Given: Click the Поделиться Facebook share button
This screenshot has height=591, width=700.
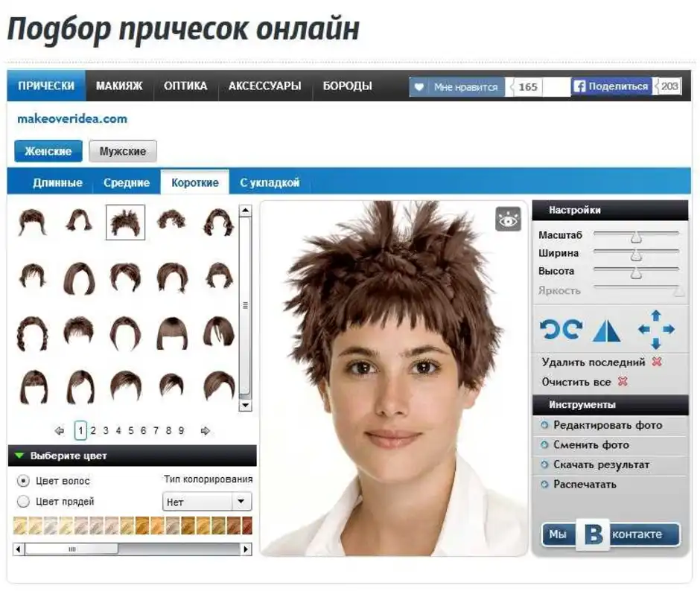Looking at the screenshot, I should pos(611,86).
